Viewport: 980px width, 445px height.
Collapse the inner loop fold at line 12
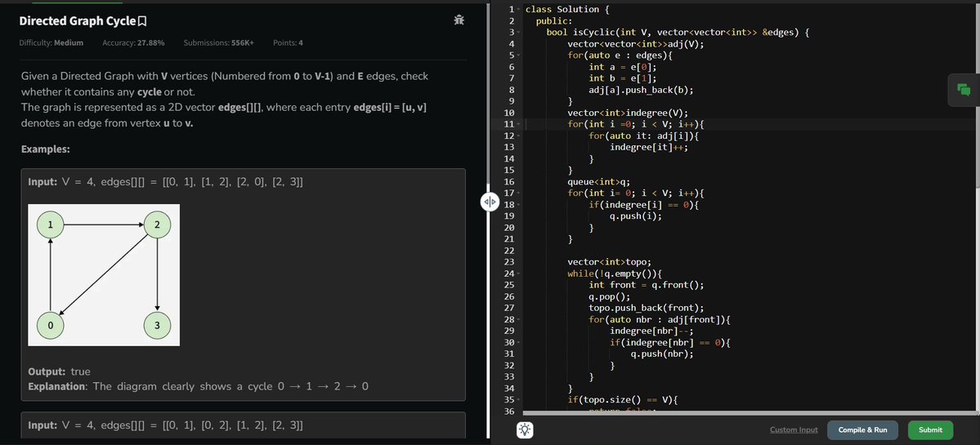tap(518, 136)
